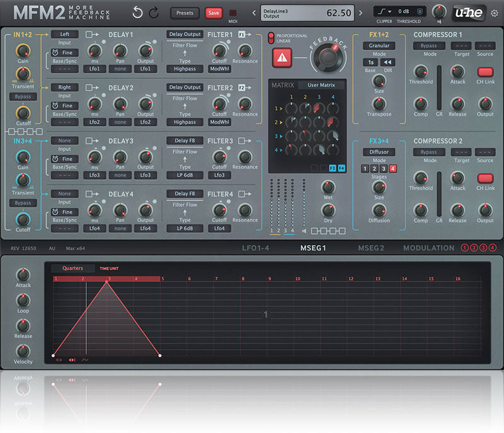The width and height of the screenshot is (504, 433).
Task: Click the Delay1 clock Fine icon
Action: 55,52
